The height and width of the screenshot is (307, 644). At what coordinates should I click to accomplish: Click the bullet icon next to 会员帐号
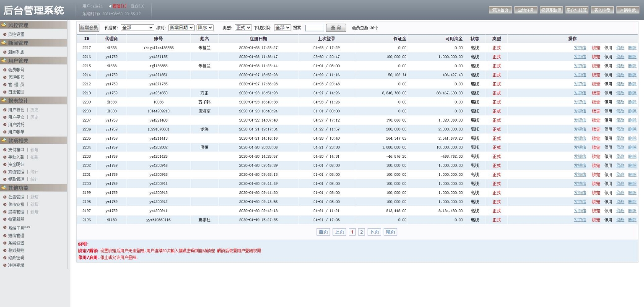(x=5, y=70)
